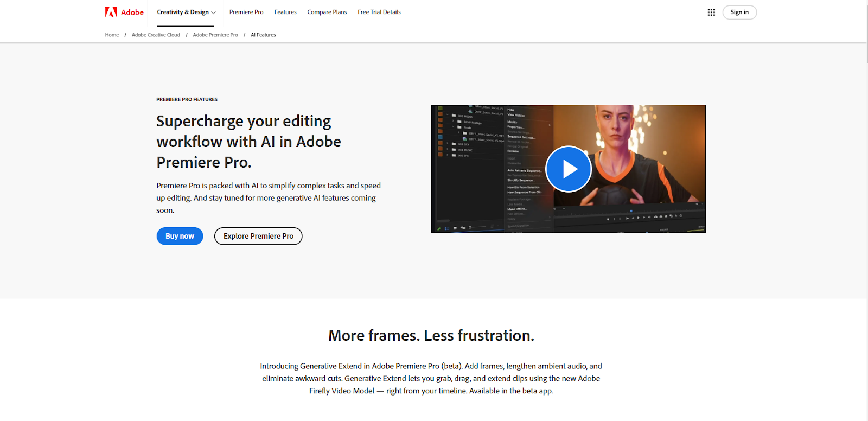Follow the Available in the beta app link
Screen dimensions: 868x421
click(511, 391)
